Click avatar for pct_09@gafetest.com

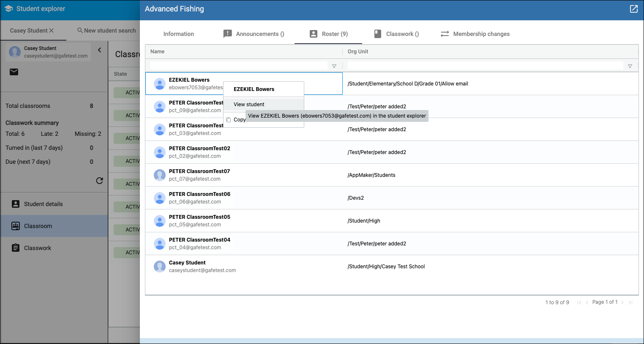click(160, 107)
